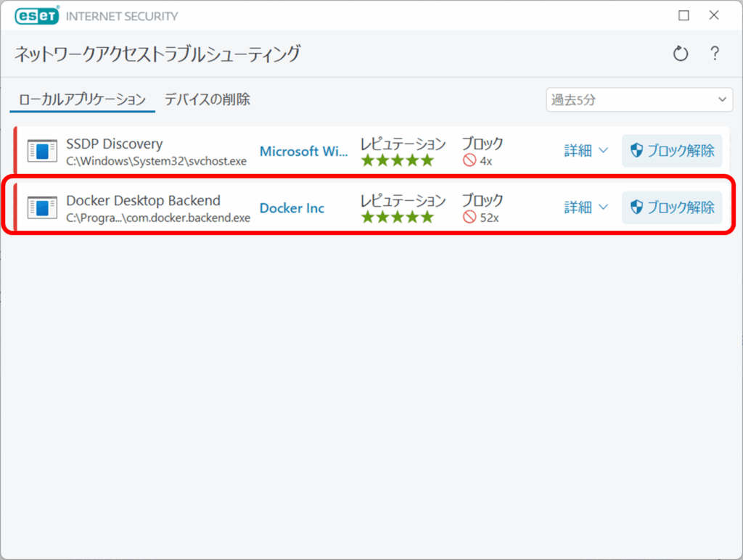Open help with the question mark icon
The width and height of the screenshot is (743, 560).
click(715, 53)
